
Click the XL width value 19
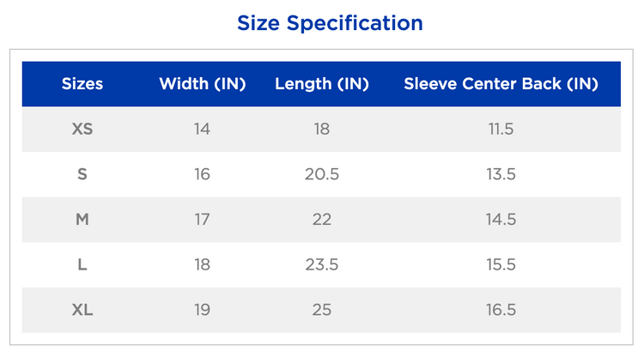(203, 310)
